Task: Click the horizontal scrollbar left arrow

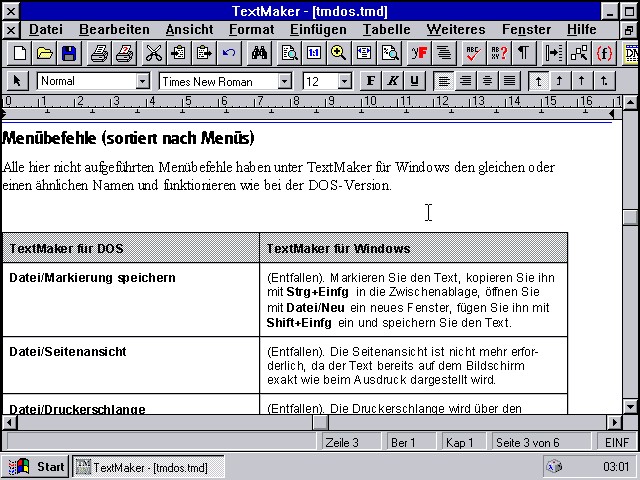Action: (9, 422)
